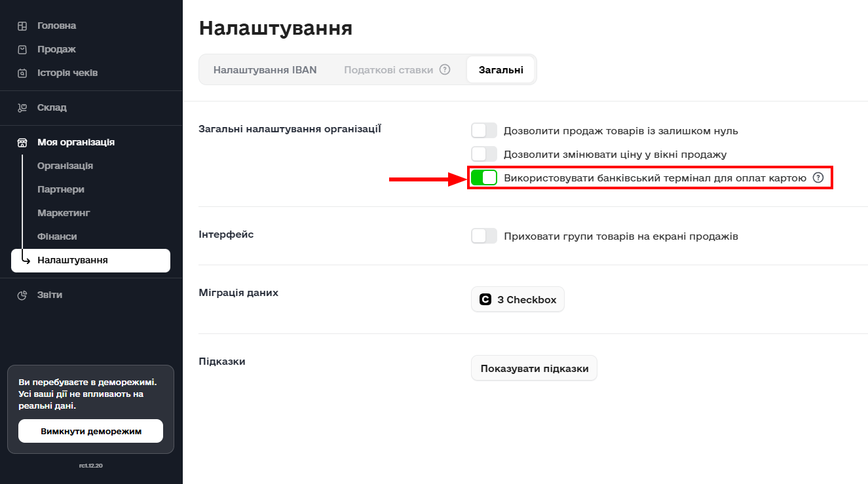Click the Моя організація store icon
The width and height of the screenshot is (868, 484).
click(x=22, y=143)
